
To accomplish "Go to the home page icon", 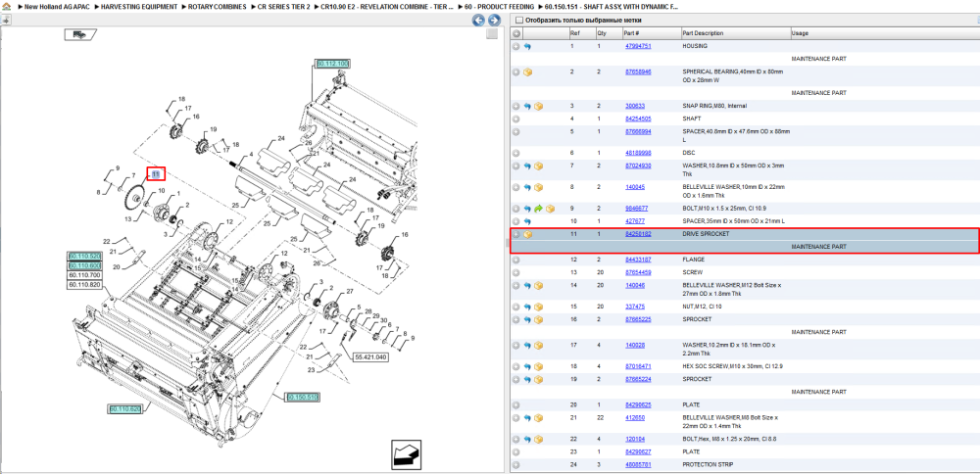I will [x=6, y=6].
